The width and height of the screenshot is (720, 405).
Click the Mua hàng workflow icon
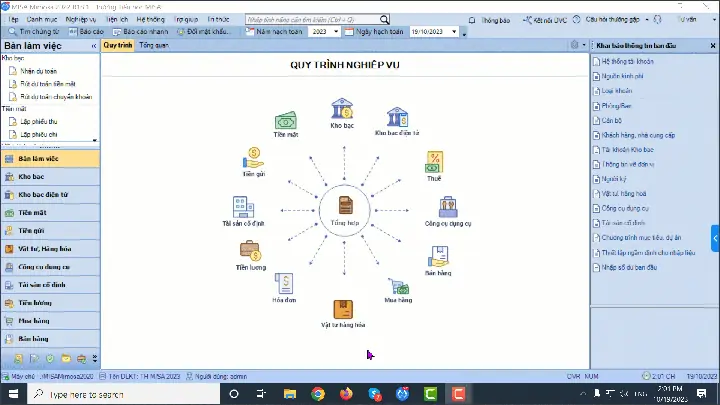click(x=399, y=289)
